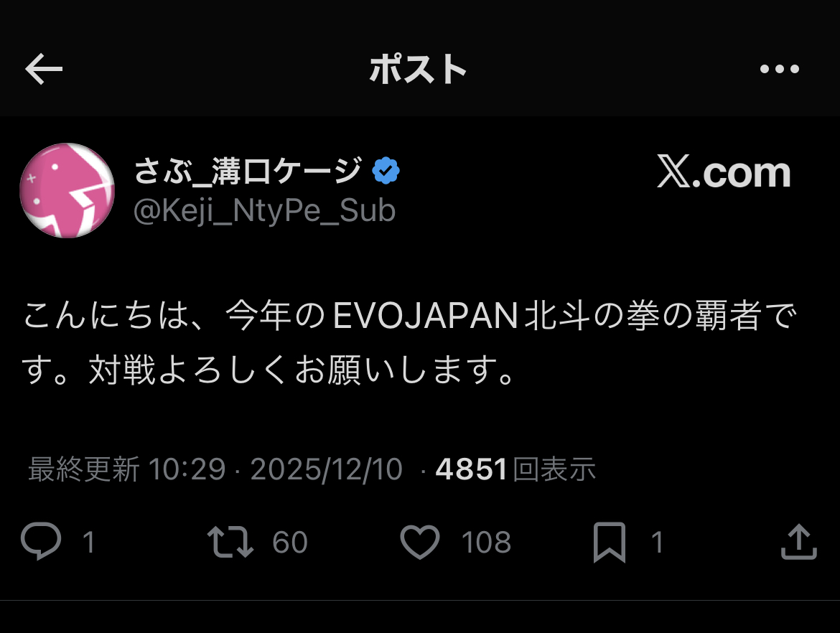Open profile via name さぶ_溝口ケージ

(247, 172)
